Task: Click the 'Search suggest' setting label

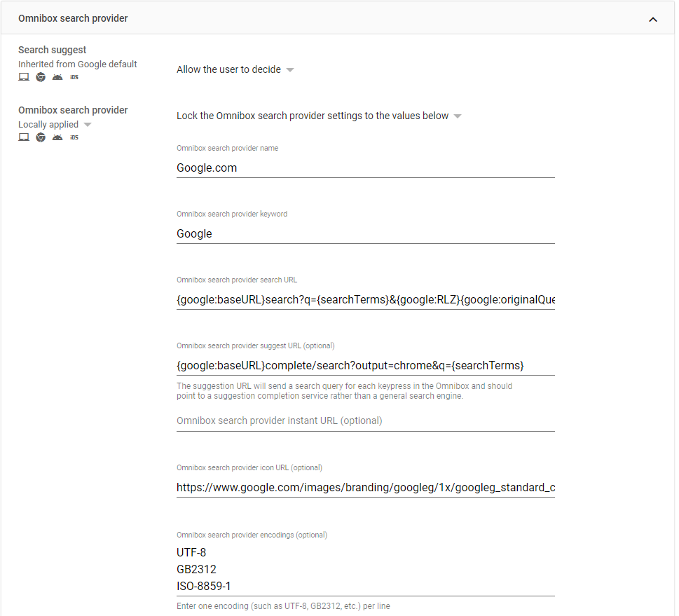Action: pos(52,50)
